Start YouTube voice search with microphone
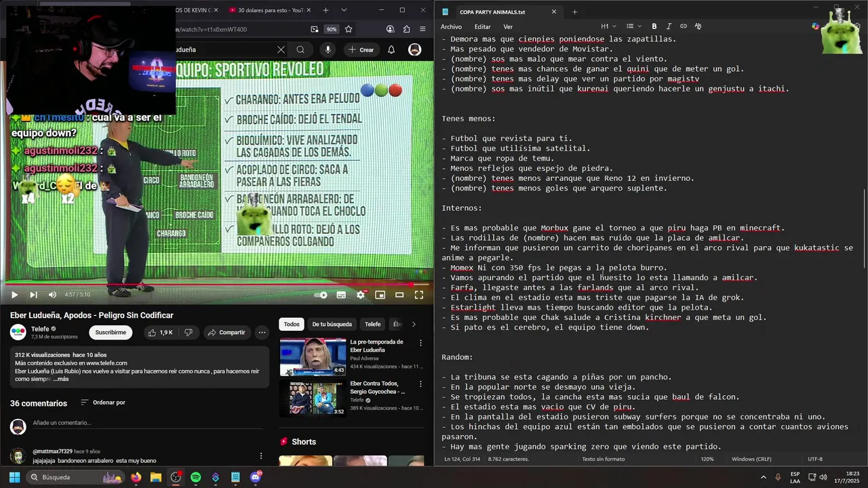 point(328,49)
